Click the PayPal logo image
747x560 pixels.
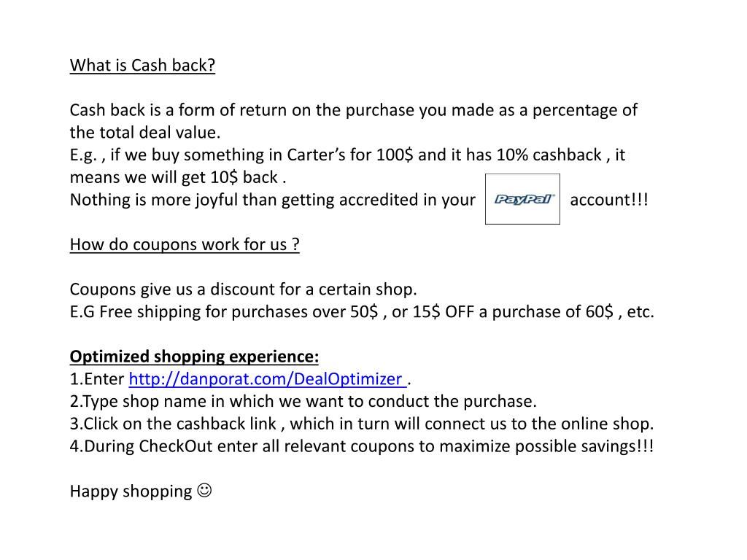click(x=522, y=199)
